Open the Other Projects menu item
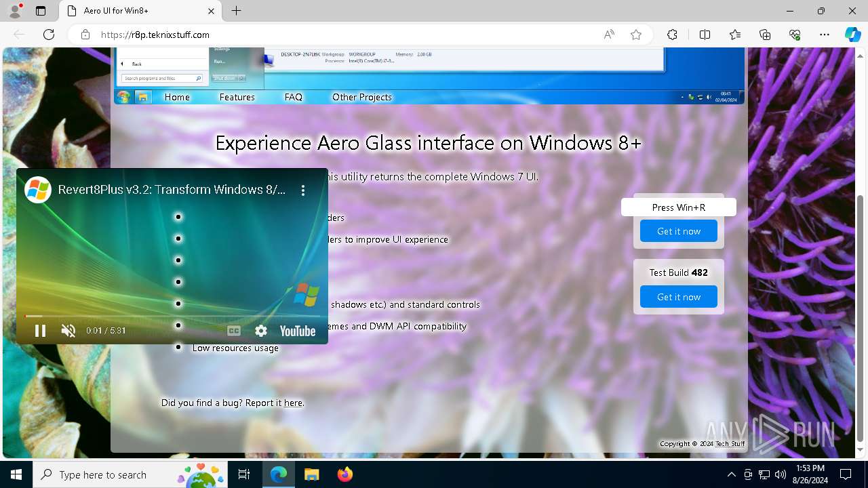This screenshot has height=488, width=868. (362, 97)
